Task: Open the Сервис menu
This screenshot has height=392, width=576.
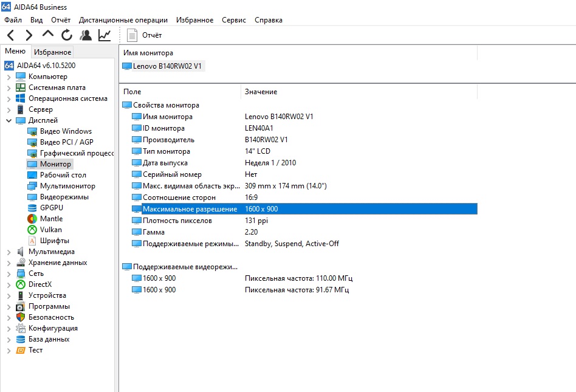Action: tap(234, 20)
